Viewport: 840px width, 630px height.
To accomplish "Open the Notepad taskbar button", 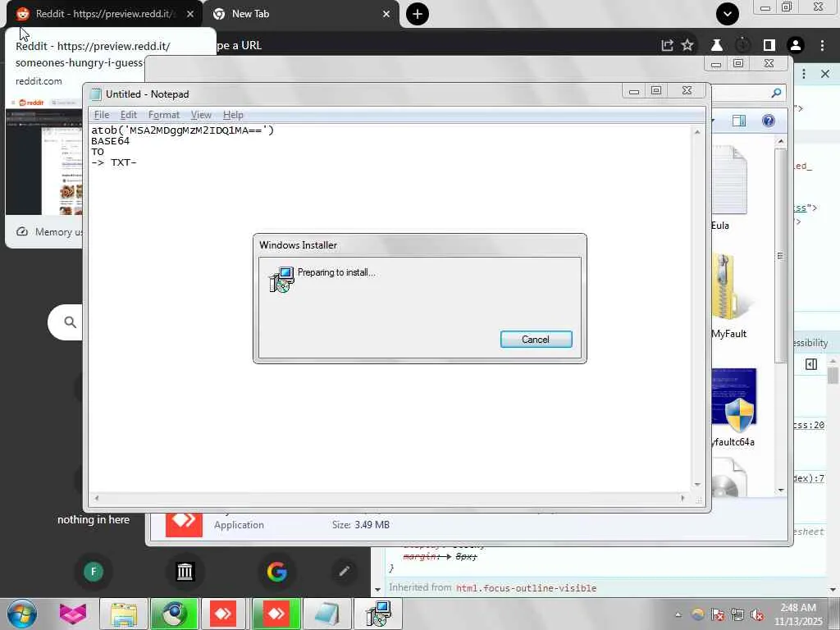I will pos(327,614).
